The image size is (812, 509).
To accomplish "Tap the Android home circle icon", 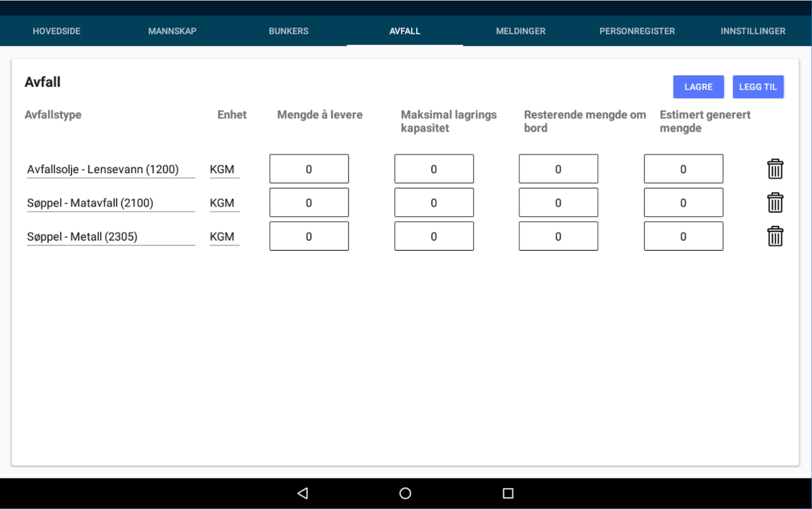I will [x=405, y=493].
